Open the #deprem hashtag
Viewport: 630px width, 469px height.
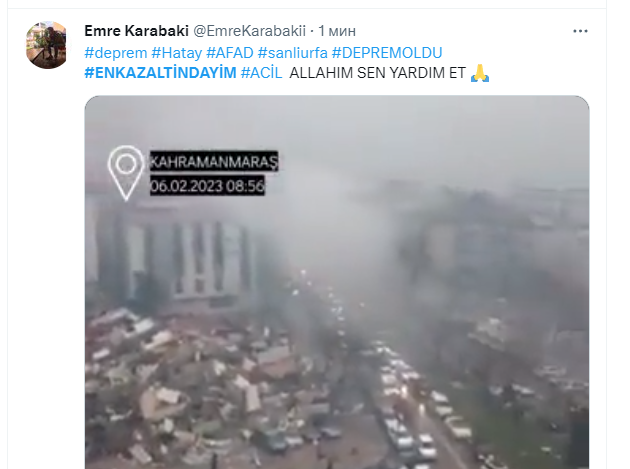pos(116,53)
